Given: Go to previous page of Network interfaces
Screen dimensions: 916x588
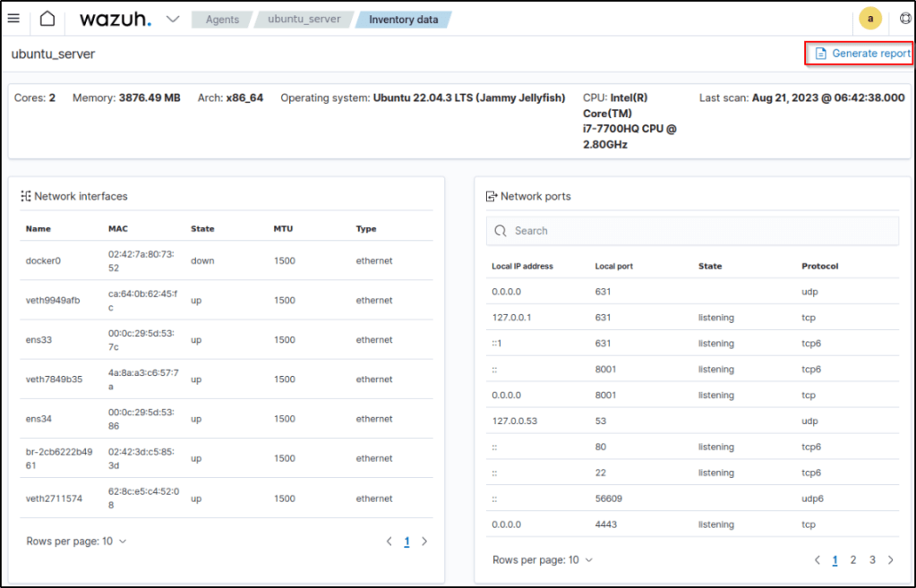Looking at the screenshot, I should (389, 541).
